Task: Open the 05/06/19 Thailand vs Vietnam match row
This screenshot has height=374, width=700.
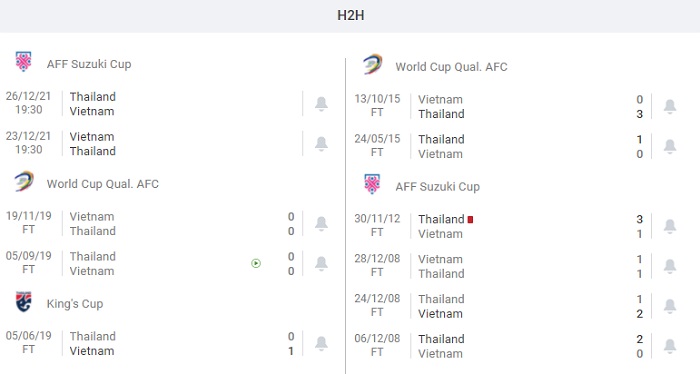Action: [x=152, y=343]
